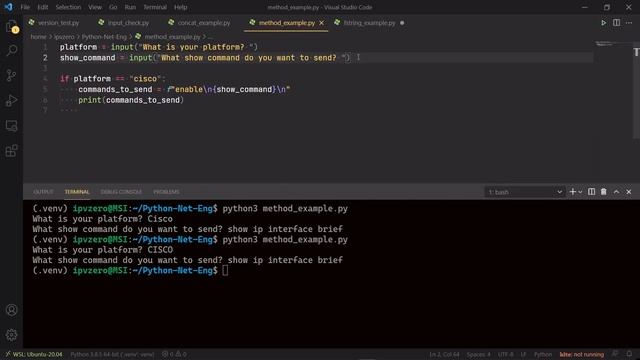The image size is (640, 360).
Task: Open the Explorer view in activity bar
Action: coord(11,27)
